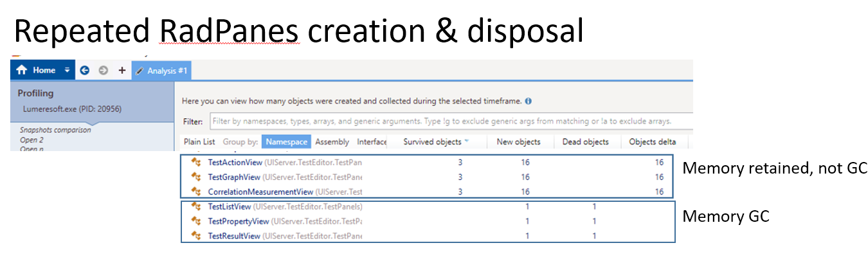This screenshot has width=868, height=261.
Task: Go back with the left arrow button
Action: tap(84, 70)
